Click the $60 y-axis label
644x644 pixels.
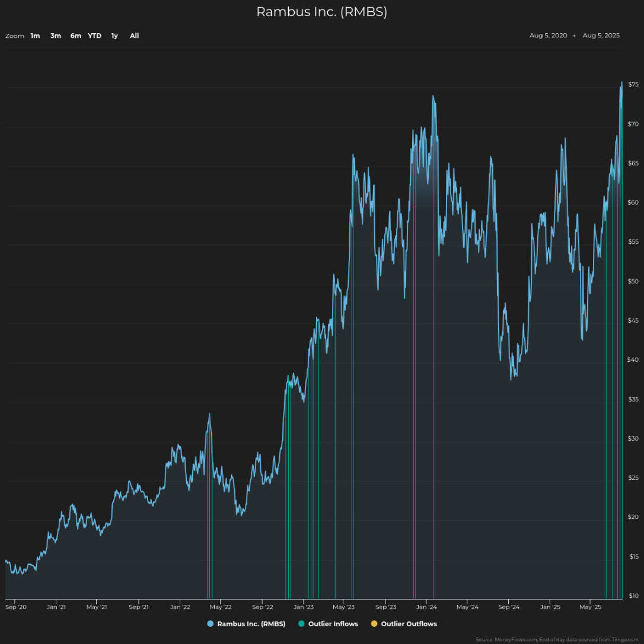coord(633,202)
